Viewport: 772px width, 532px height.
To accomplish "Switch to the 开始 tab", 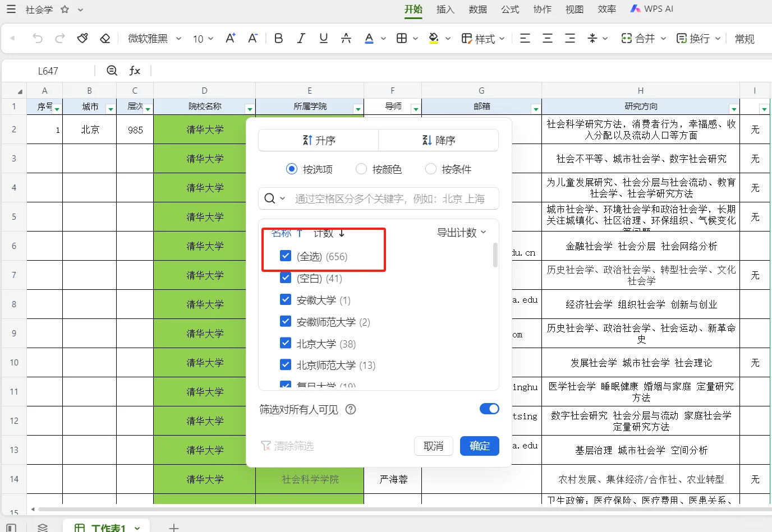I will click(413, 10).
